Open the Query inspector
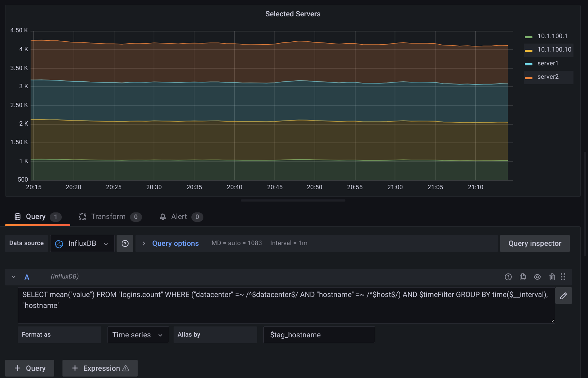This screenshot has height=378, width=588. (535, 243)
